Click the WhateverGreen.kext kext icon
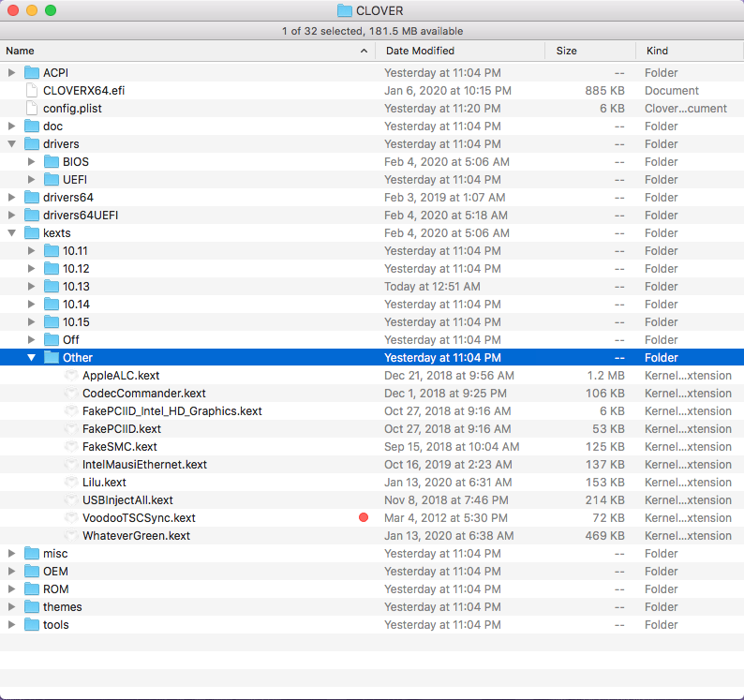The height and width of the screenshot is (700, 744). 71,535
